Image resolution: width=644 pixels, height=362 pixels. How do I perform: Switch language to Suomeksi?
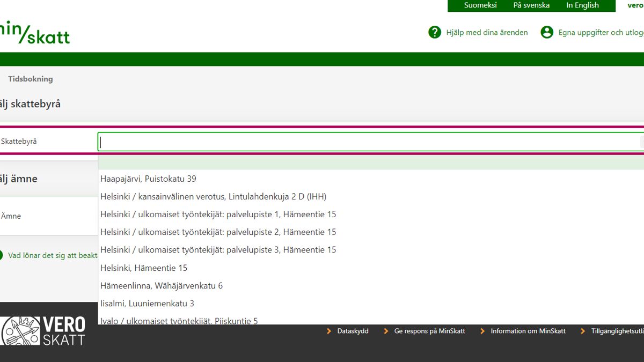click(480, 5)
